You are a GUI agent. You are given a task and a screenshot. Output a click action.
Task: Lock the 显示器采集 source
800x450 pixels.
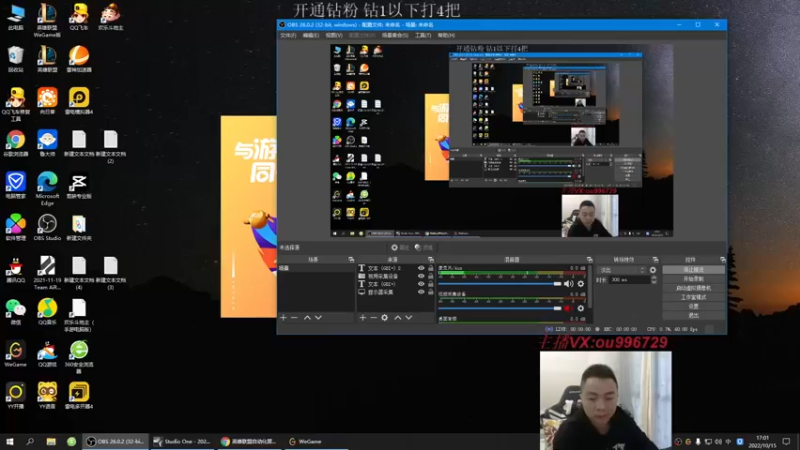pyautogui.click(x=431, y=292)
